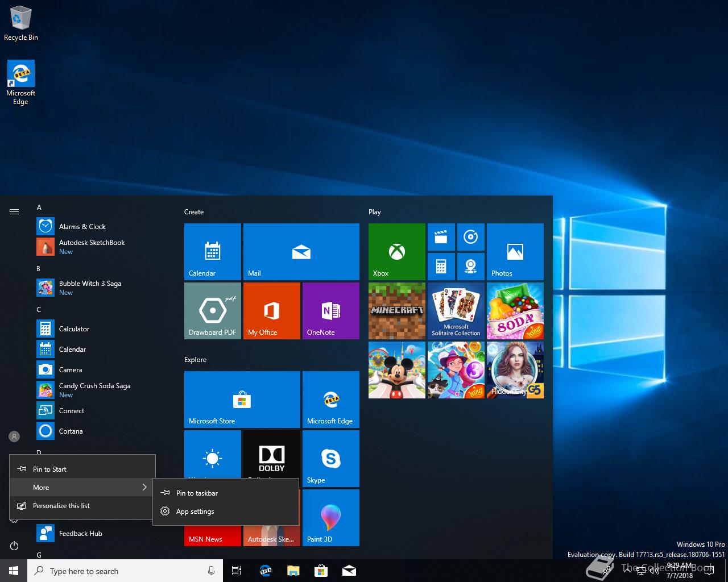Select Pin to Start menu entry

82,469
